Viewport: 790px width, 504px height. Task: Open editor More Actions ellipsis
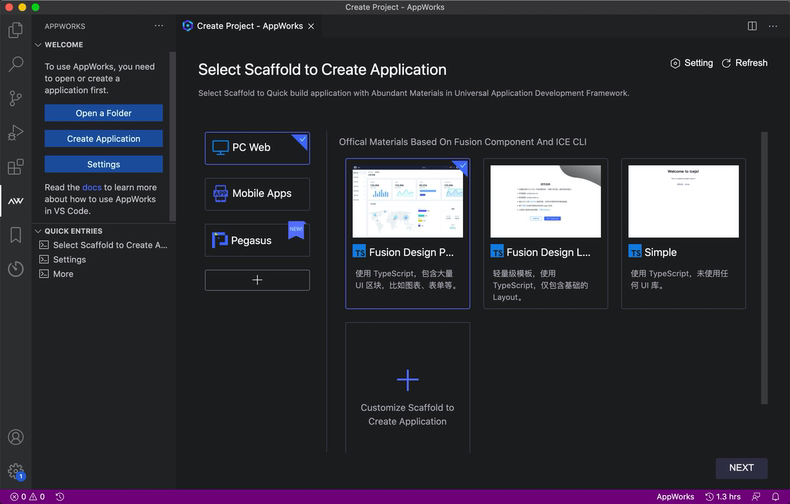(773, 26)
